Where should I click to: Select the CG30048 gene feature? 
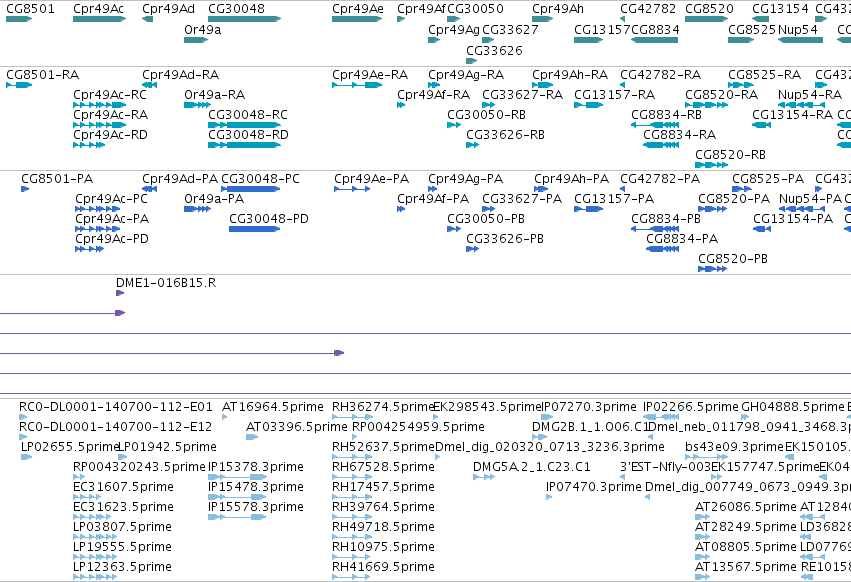[244, 19]
